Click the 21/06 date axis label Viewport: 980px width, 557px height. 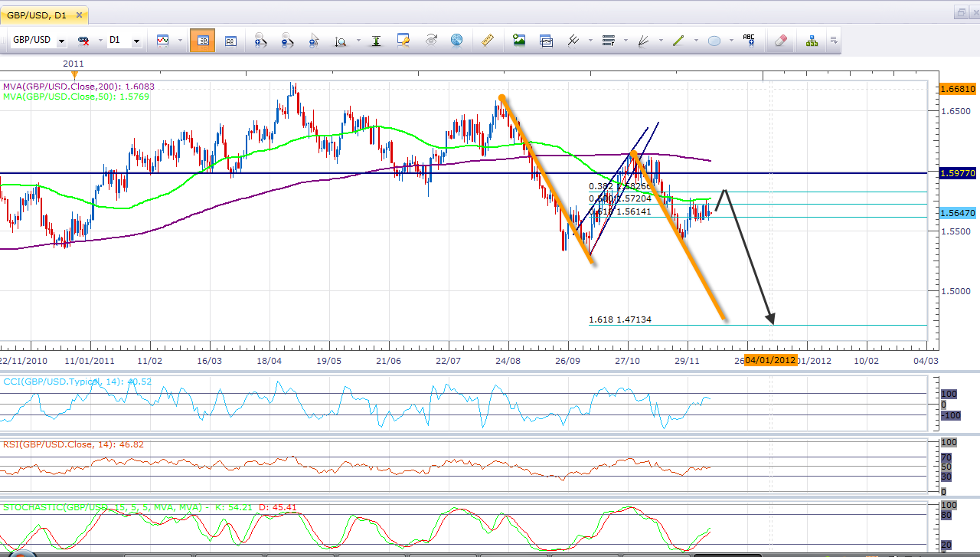[389, 360]
